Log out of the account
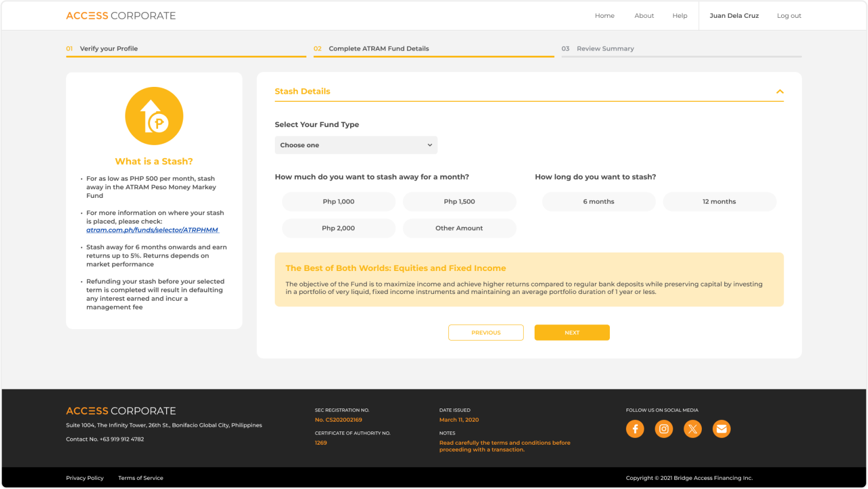The image size is (868, 489). (789, 16)
